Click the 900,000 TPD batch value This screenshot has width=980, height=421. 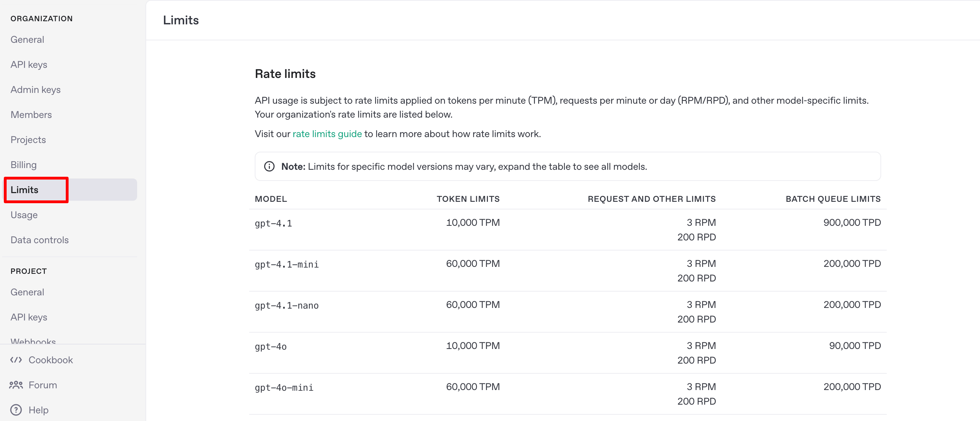[x=852, y=222]
